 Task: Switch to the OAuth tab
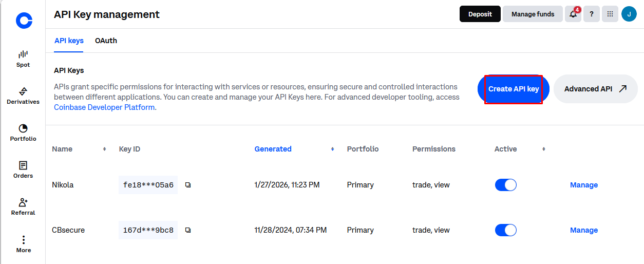106,41
